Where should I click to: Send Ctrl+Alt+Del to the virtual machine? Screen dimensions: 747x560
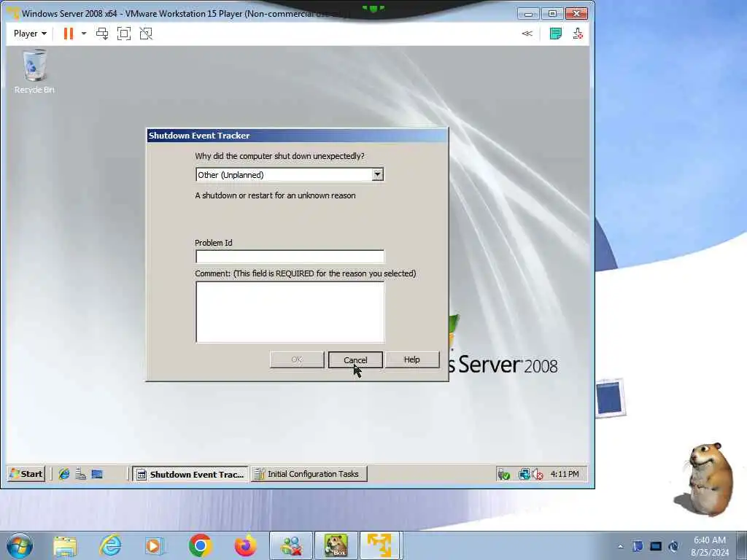102,34
